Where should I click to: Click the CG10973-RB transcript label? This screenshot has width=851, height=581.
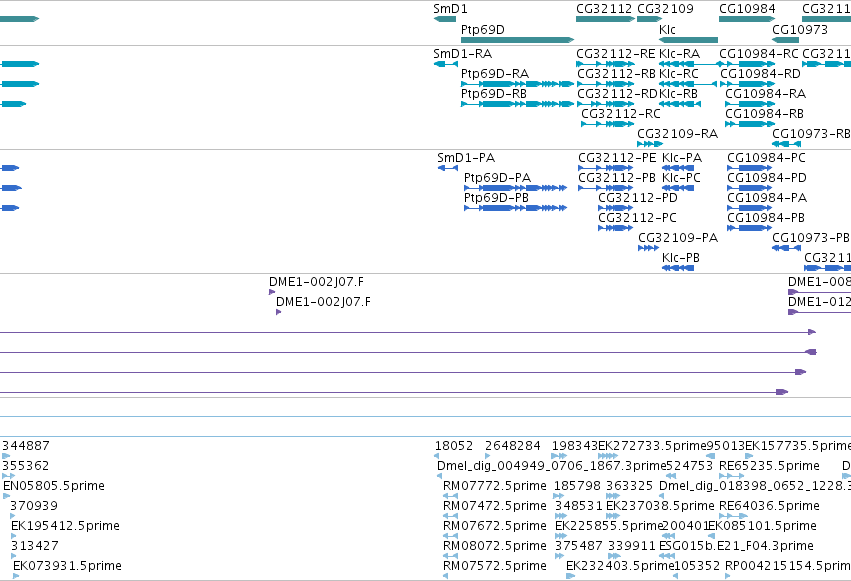point(811,134)
